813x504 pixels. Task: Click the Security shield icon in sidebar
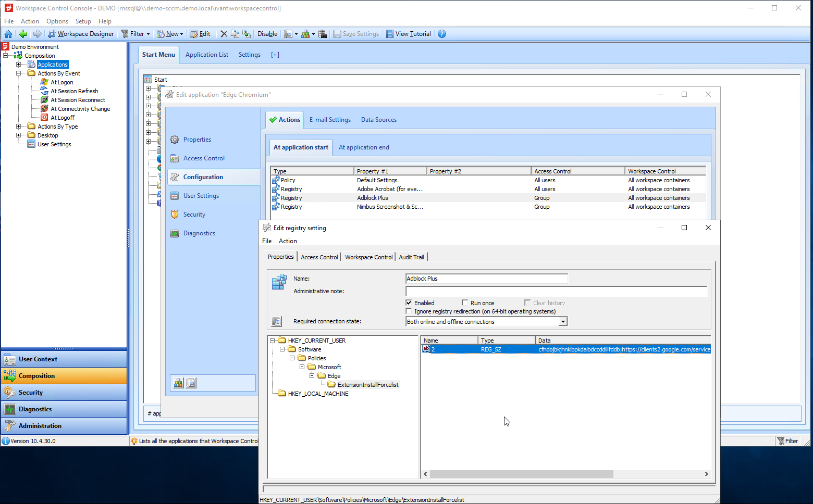(175, 215)
